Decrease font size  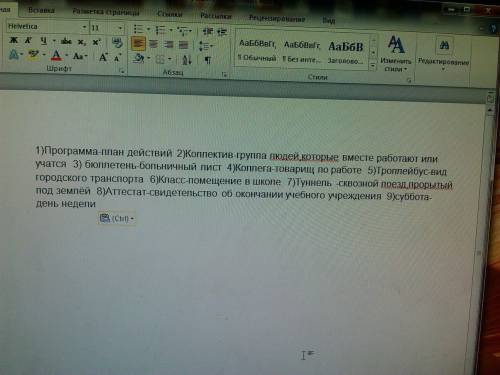pyautogui.click(x=117, y=58)
